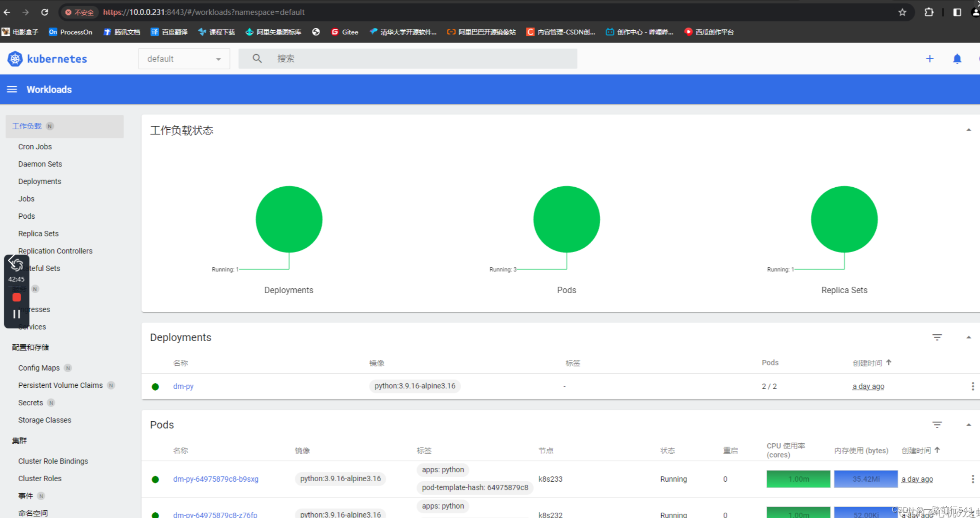Click the hamburger menu icon beside Workloads
The height and width of the screenshot is (518, 980).
pyautogui.click(x=12, y=89)
